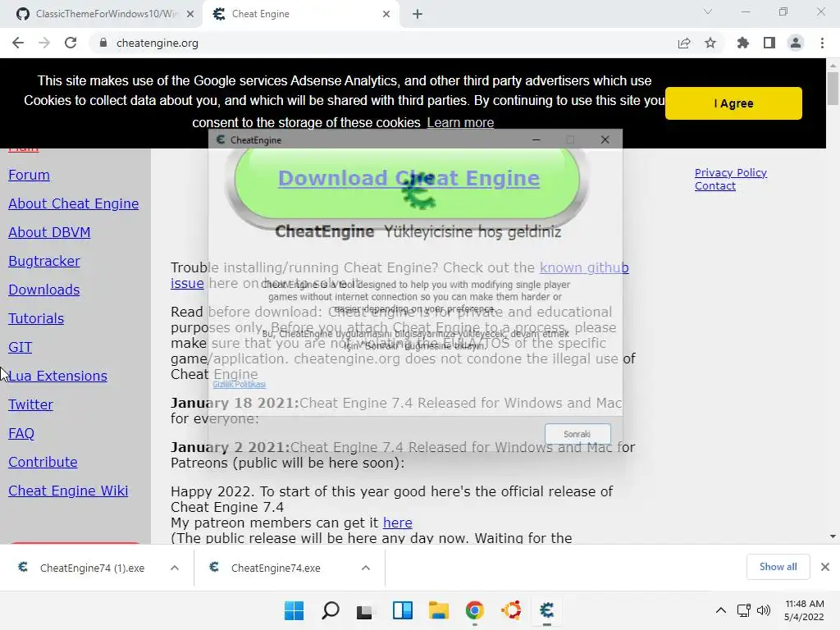The height and width of the screenshot is (630, 840).
Task: Click Sonraki button in CheatEngine installer
Action: click(x=577, y=434)
